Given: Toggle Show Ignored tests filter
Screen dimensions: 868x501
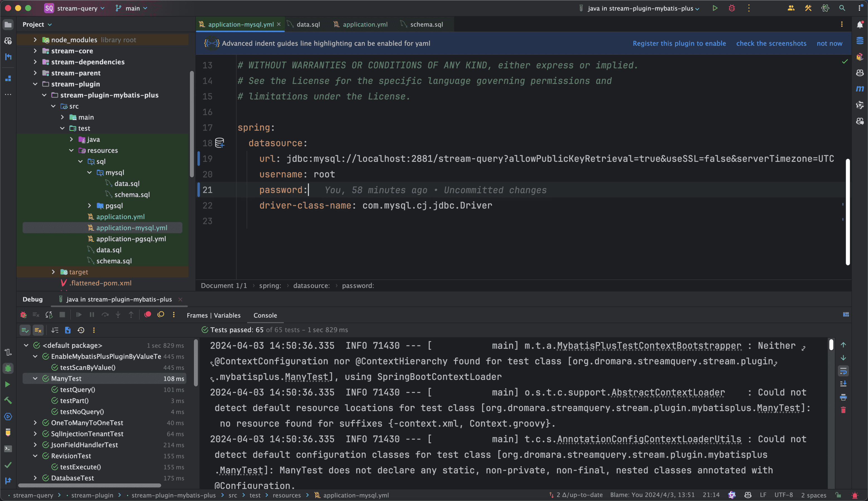Looking at the screenshot, I should pyautogui.click(x=38, y=330).
